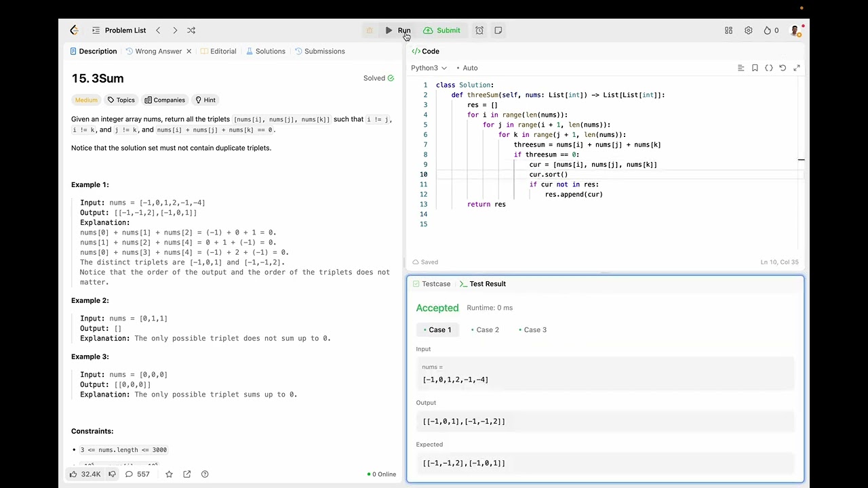Screen dimensions: 868x488
Task: Click the format code lines icon
Action: click(741, 68)
